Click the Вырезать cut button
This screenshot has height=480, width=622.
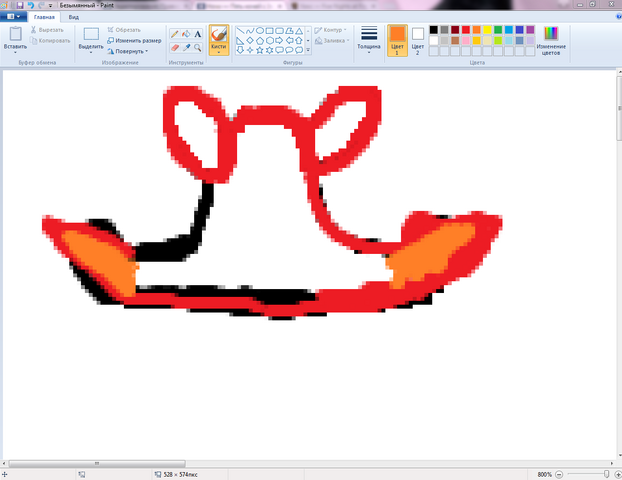[x=47, y=30]
